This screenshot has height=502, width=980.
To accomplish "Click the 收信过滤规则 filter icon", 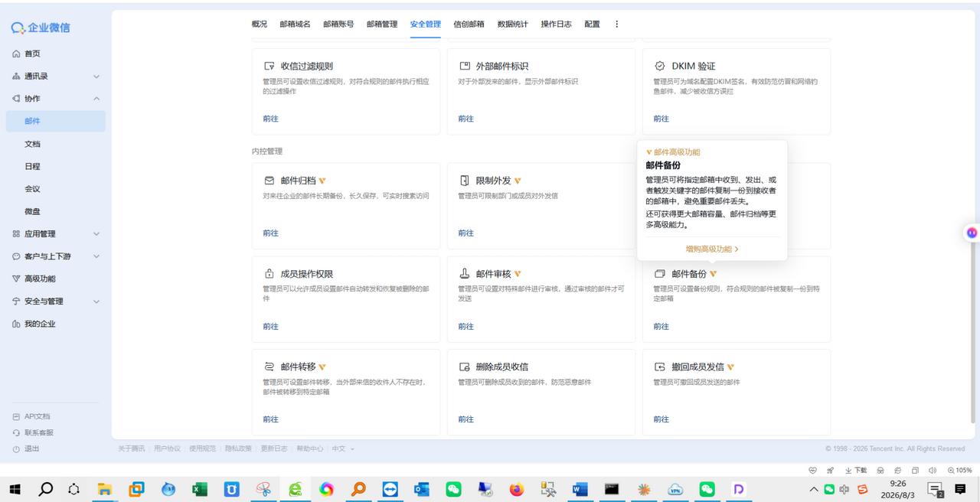I will [x=269, y=67].
